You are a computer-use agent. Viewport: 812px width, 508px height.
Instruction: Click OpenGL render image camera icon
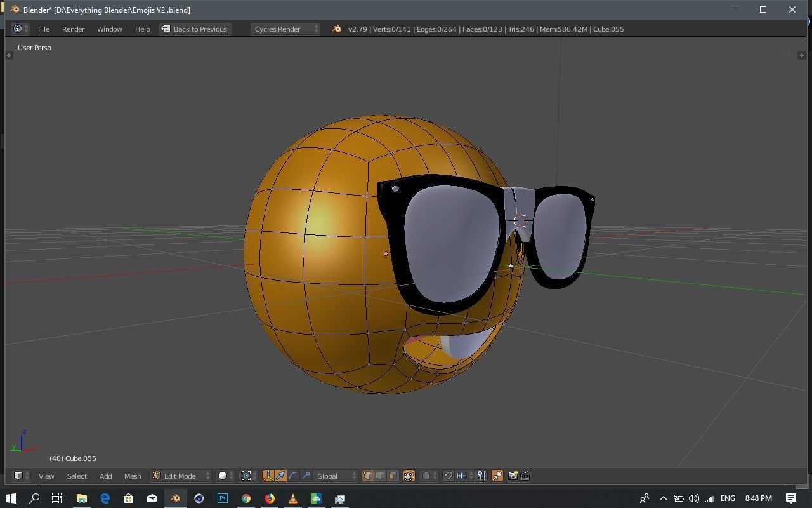point(513,476)
